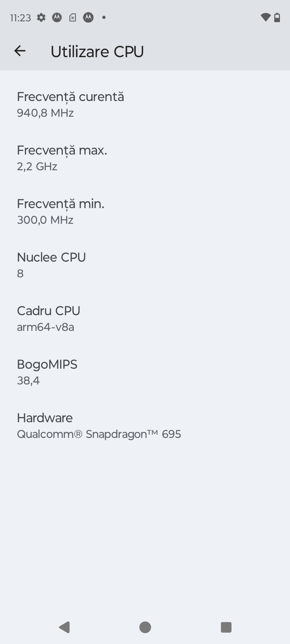The width and height of the screenshot is (290, 644).
Task: Tap the Wi-Fi signal icon
Action: 265,17
